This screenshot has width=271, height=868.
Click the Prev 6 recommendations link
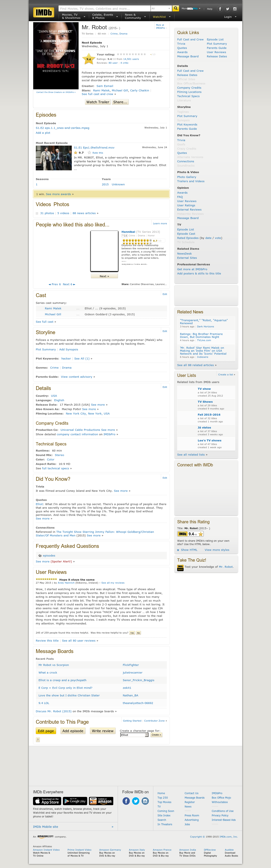[55, 284]
